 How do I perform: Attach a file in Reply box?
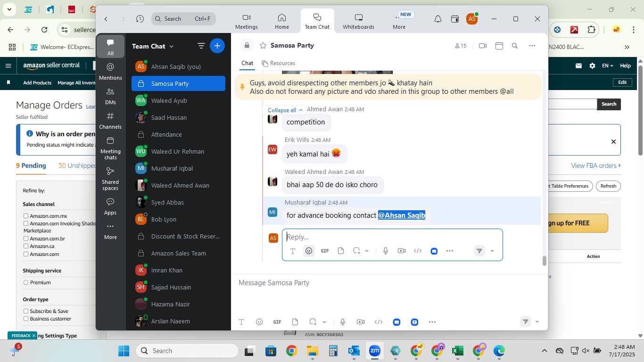click(341, 251)
